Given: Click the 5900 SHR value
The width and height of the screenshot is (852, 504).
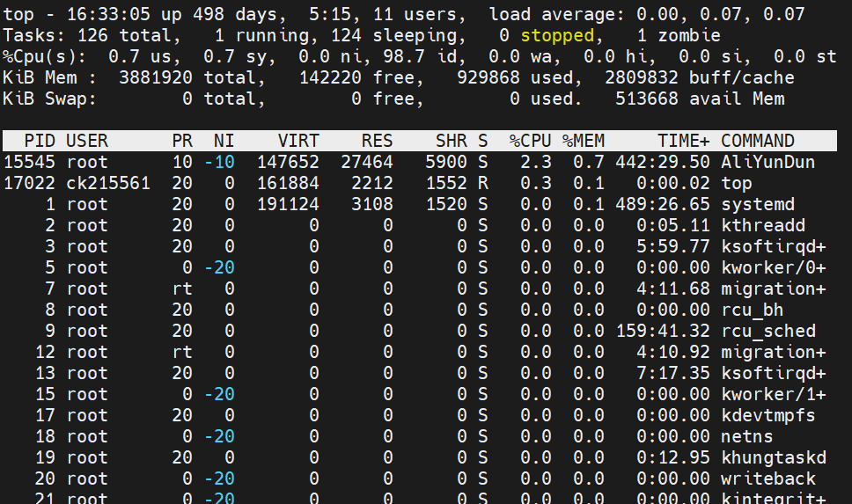Looking at the screenshot, I should click(446, 162).
